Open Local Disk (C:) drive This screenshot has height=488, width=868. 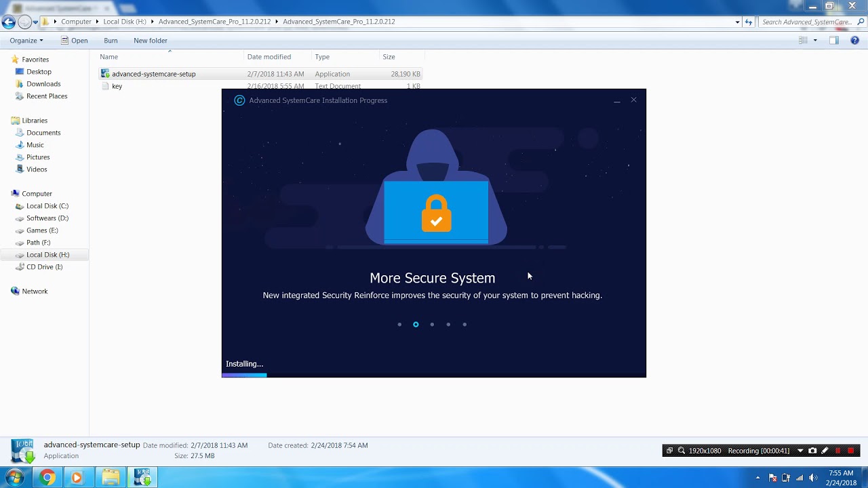[47, 206]
